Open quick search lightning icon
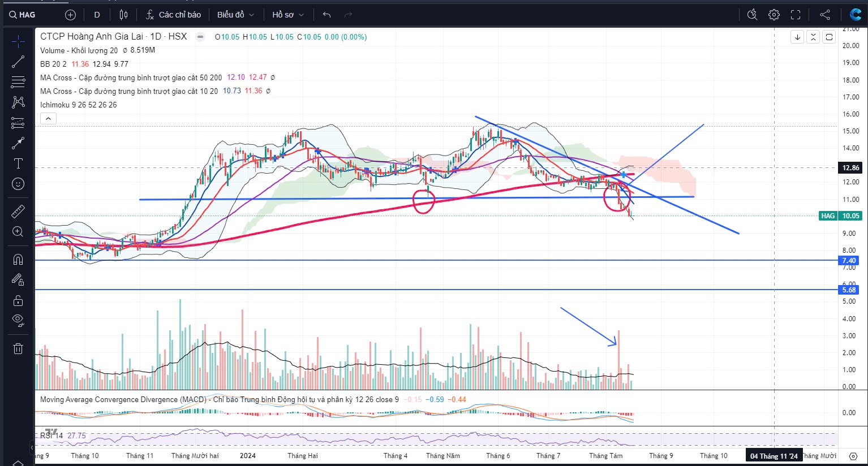 (x=752, y=15)
